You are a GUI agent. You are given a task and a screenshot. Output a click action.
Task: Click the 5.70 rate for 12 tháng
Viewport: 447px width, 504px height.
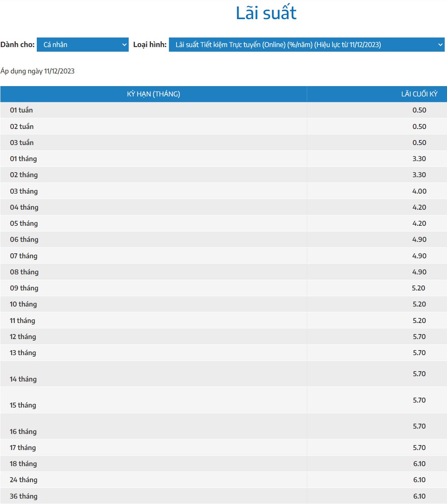(x=419, y=337)
